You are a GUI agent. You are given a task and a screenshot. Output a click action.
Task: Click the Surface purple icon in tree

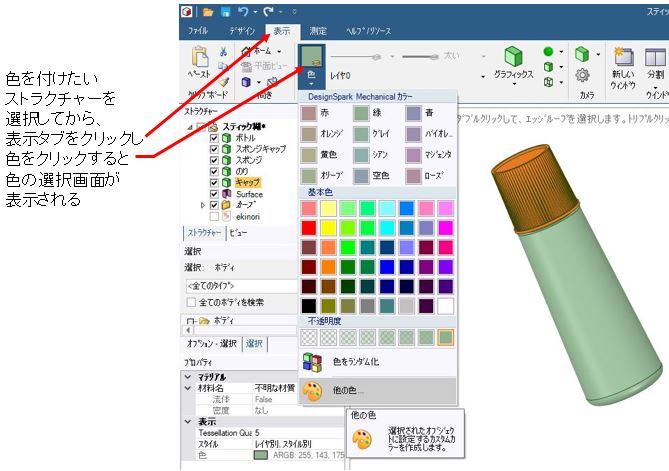coord(227,194)
